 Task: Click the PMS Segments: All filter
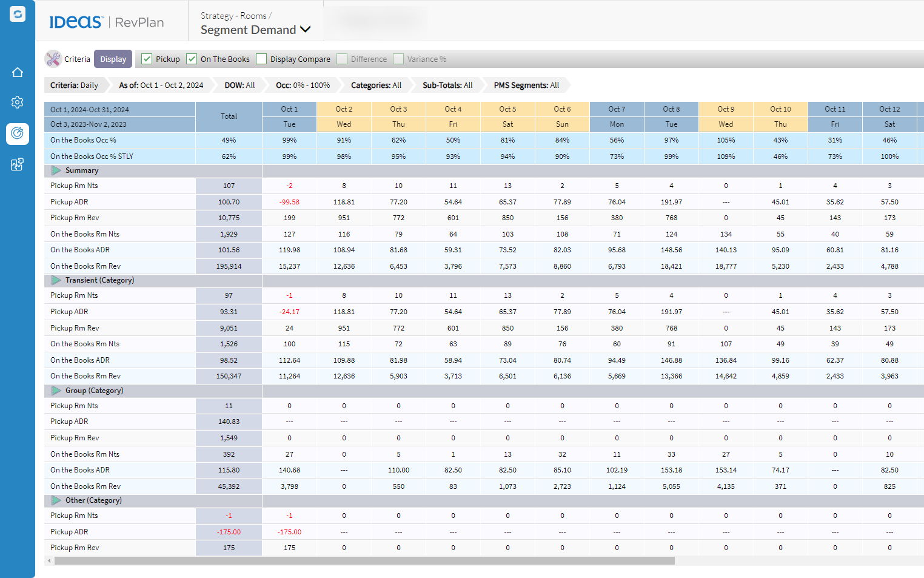click(x=526, y=86)
